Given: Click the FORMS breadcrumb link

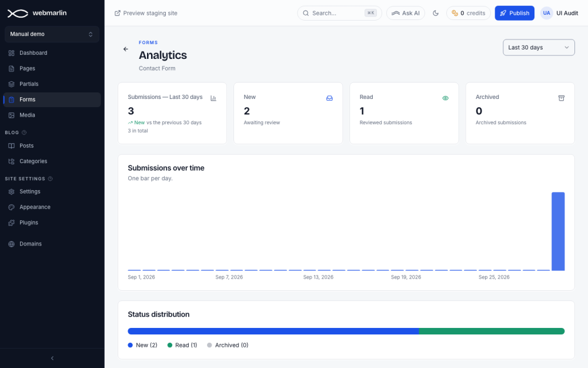Looking at the screenshot, I should [x=148, y=42].
